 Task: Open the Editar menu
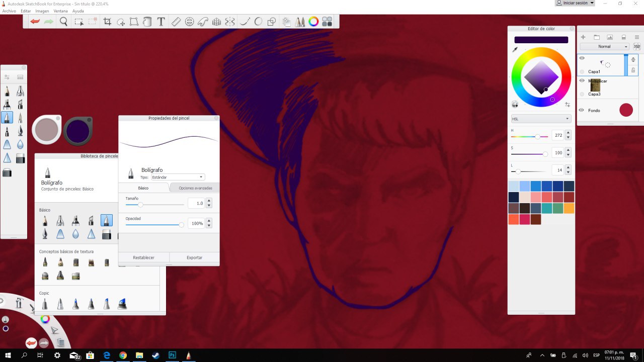26,11
